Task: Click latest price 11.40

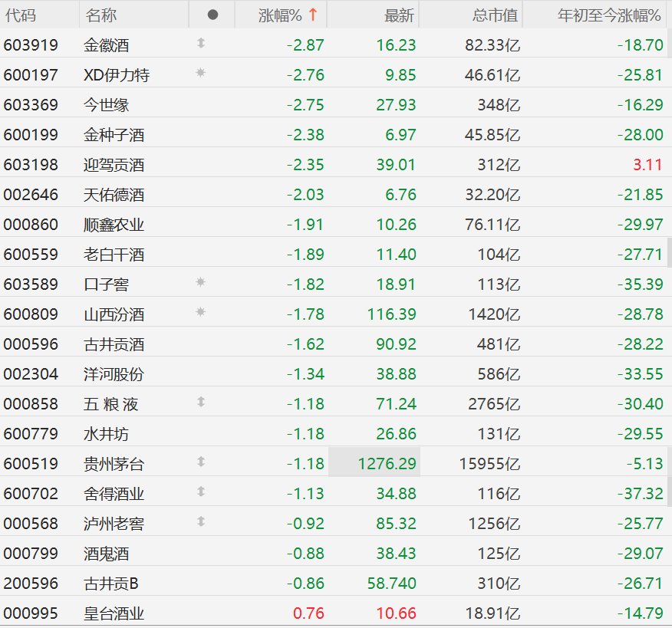Action: [396, 255]
